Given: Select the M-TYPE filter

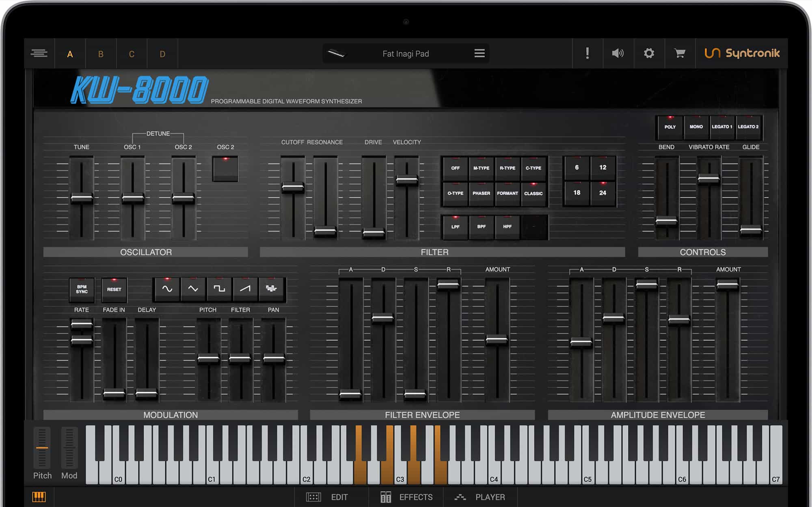Looking at the screenshot, I should click(481, 168).
